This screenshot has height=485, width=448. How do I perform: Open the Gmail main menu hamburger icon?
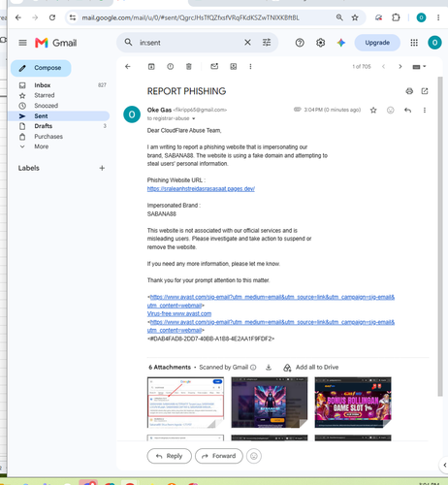click(x=22, y=43)
